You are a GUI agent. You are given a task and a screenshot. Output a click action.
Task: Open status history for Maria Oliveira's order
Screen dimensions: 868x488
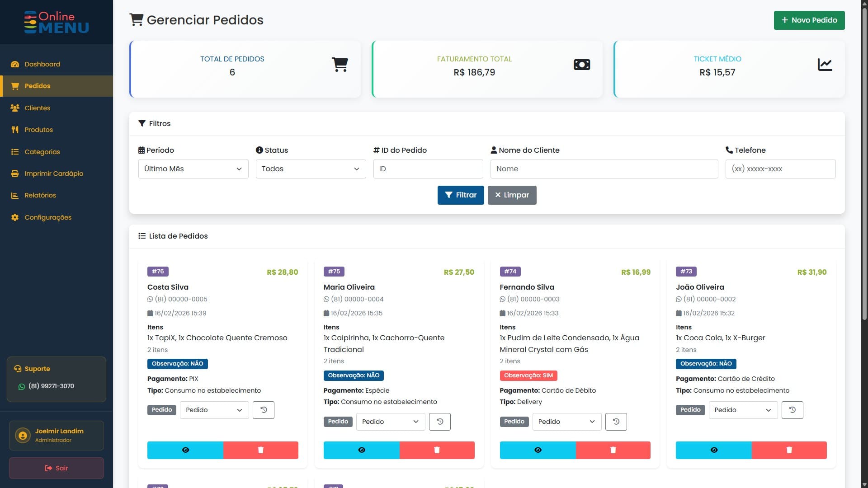439,421
